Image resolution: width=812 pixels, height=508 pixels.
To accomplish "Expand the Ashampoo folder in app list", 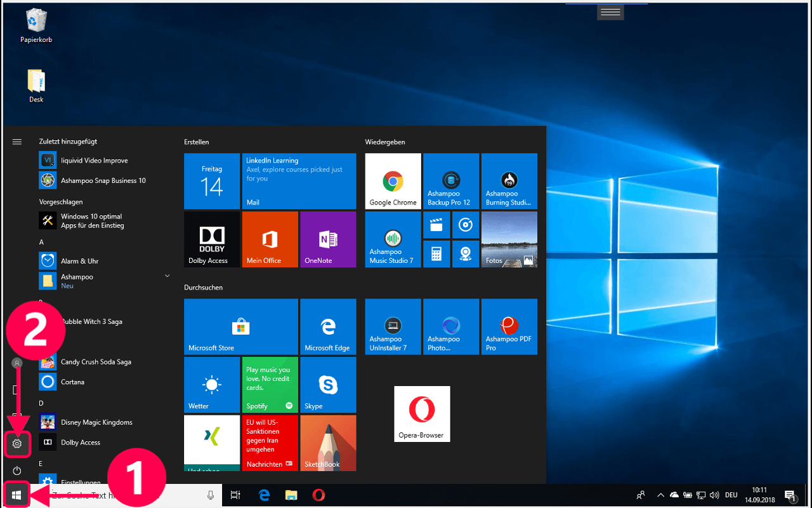I will click(105, 281).
